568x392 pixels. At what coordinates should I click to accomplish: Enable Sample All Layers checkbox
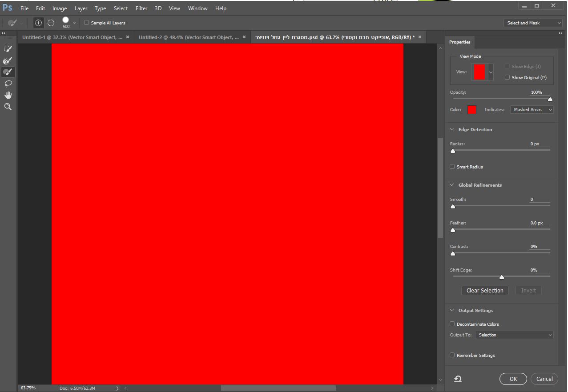(87, 23)
